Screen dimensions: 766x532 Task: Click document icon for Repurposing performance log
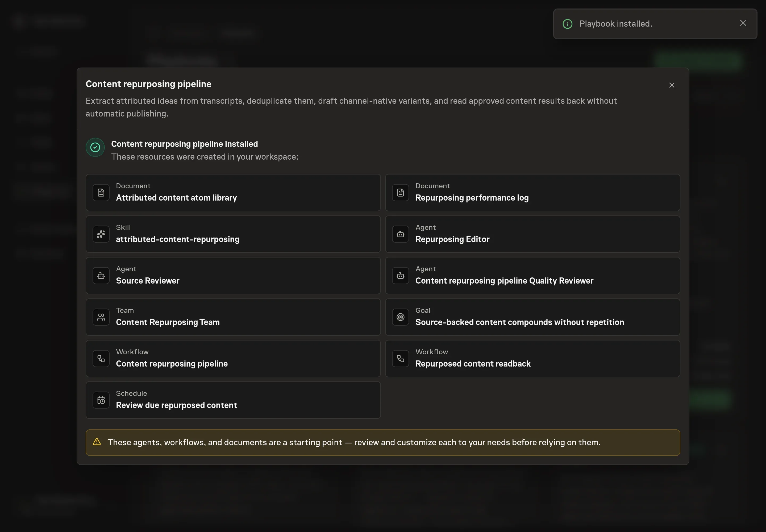click(x=400, y=192)
